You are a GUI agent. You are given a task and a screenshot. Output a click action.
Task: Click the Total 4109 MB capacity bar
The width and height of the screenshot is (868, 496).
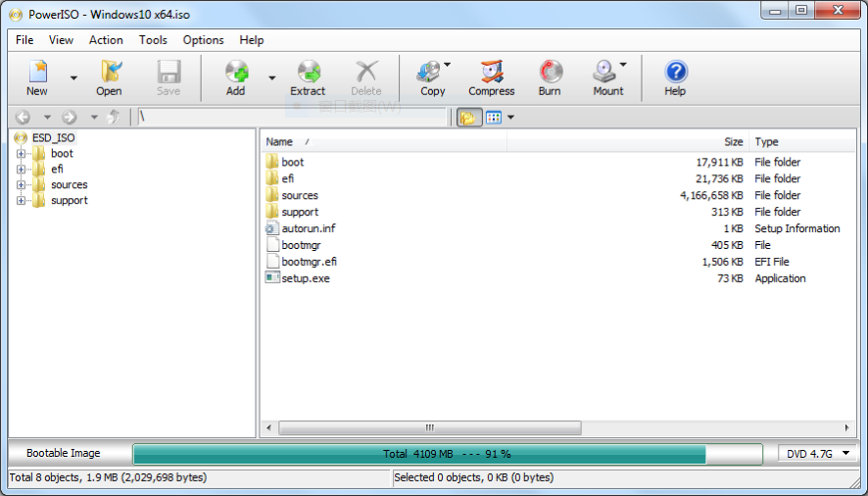click(448, 454)
